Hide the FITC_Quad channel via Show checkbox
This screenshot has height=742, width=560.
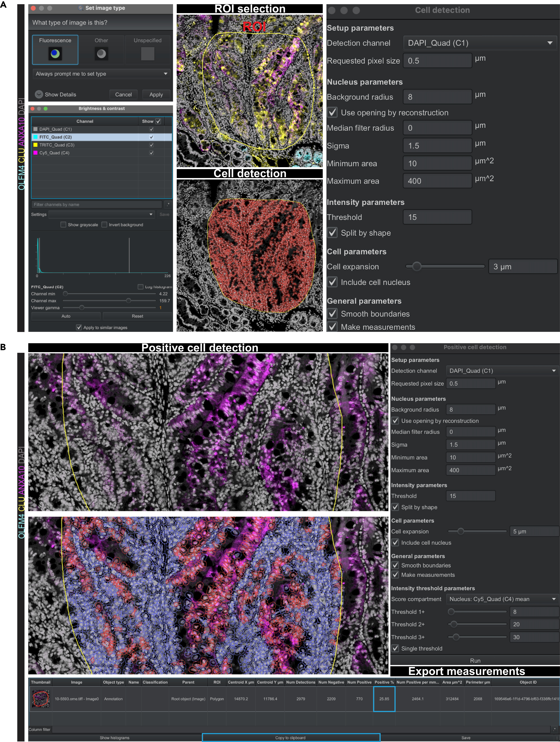point(151,137)
